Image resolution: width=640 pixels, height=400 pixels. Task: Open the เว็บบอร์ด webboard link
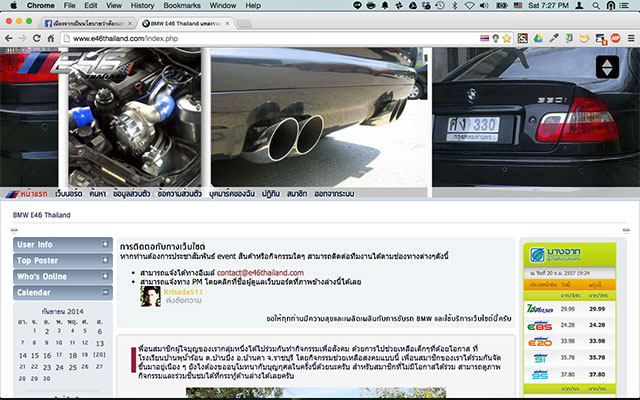pyautogui.click(x=69, y=194)
